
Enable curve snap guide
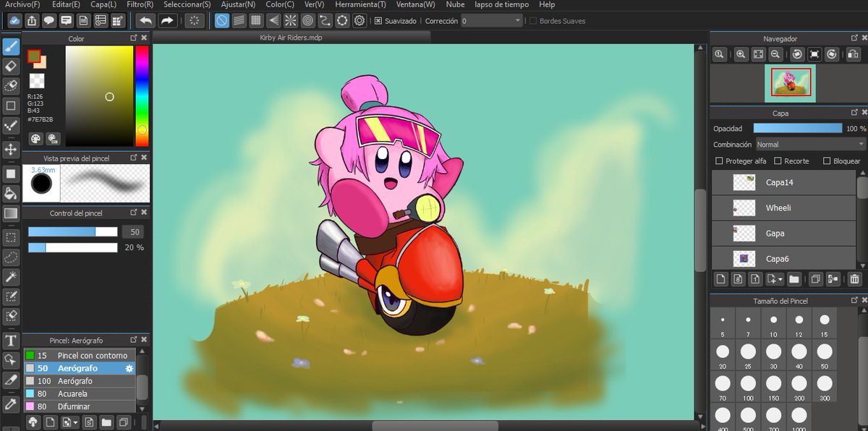325,21
